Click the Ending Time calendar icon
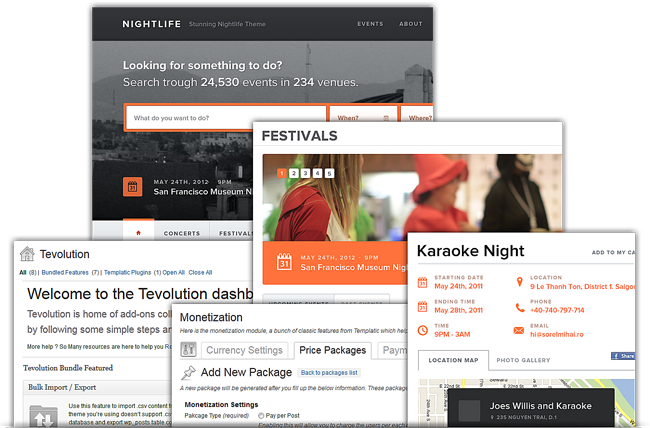The image size is (650, 428). (x=422, y=306)
